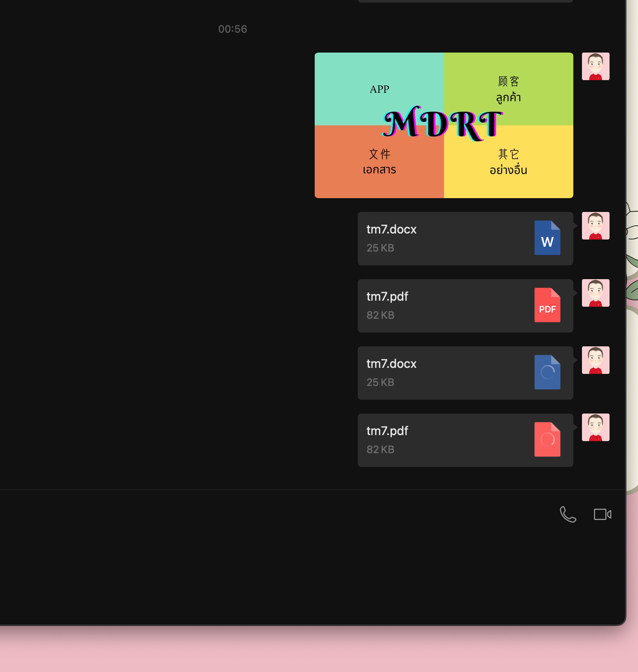The width and height of the screenshot is (638, 672).
Task: Click the 25 KB size of second tm7.docx
Action: (380, 382)
